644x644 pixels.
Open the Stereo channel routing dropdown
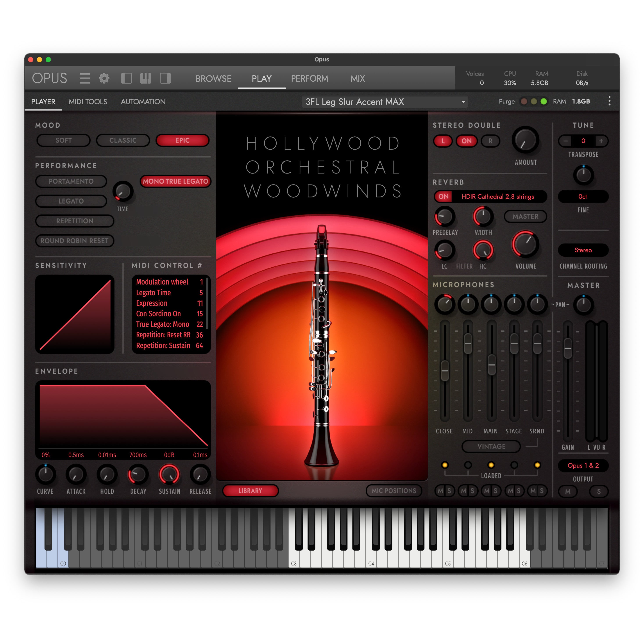(x=583, y=250)
